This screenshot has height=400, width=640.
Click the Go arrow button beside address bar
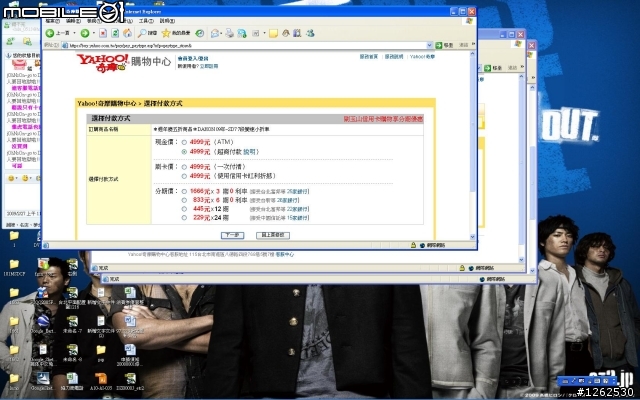[x=439, y=45]
